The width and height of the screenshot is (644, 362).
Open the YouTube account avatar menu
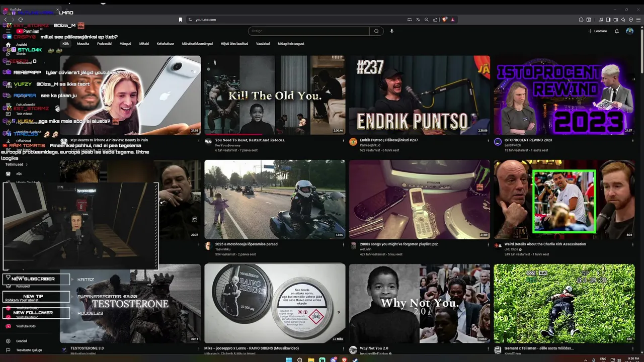pos(630,31)
